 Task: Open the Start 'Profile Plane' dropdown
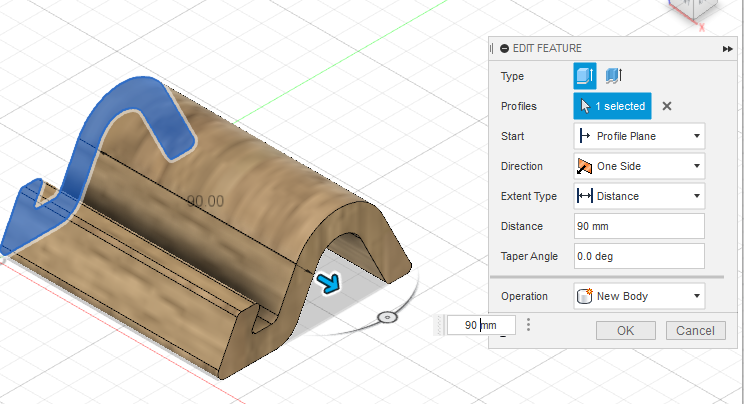(639, 136)
